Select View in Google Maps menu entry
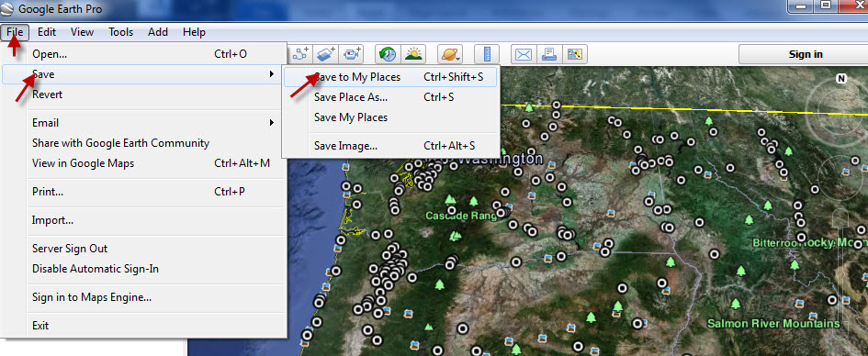868x356 pixels. [144, 163]
